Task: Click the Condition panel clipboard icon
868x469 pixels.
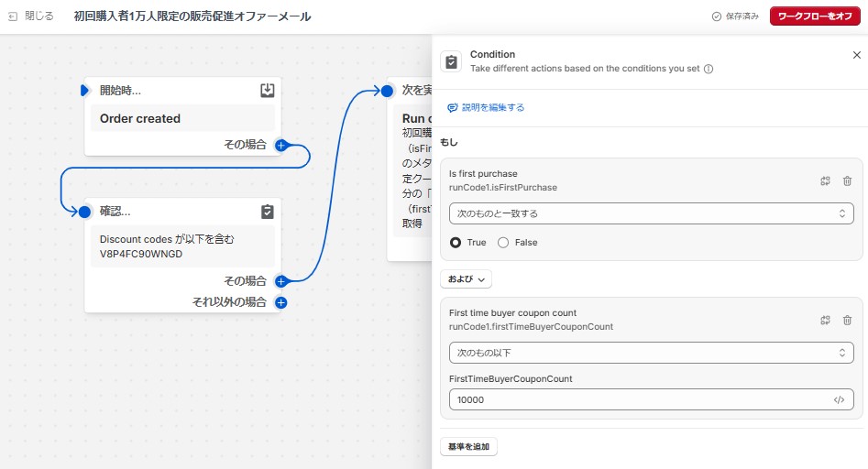Action: (451, 62)
